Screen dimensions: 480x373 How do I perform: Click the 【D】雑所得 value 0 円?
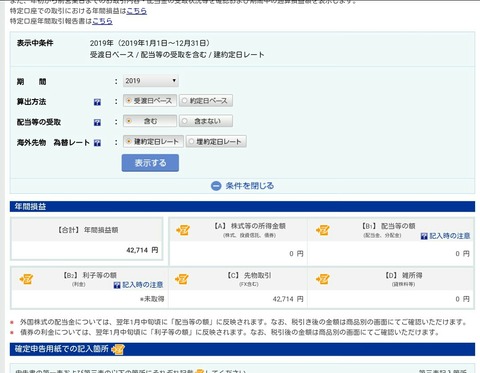tap(463, 299)
